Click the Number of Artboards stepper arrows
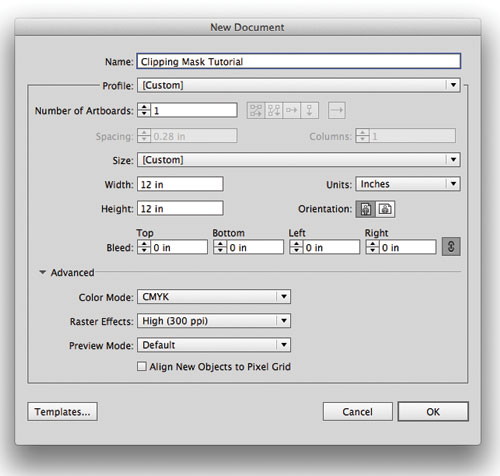Viewport: 500px width, 476px height. [144, 110]
